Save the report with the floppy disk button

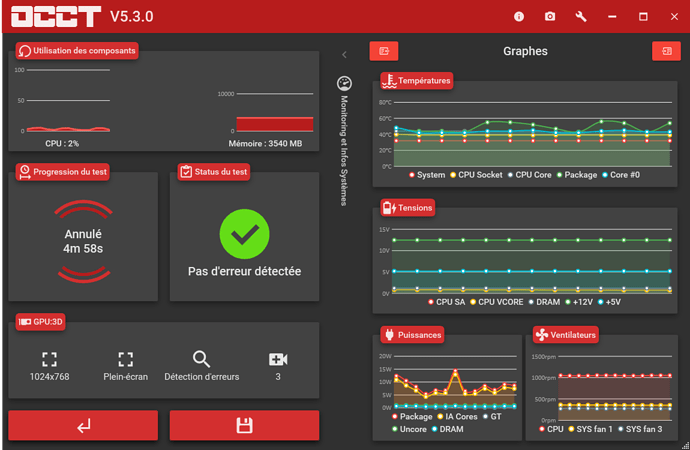[244, 425]
